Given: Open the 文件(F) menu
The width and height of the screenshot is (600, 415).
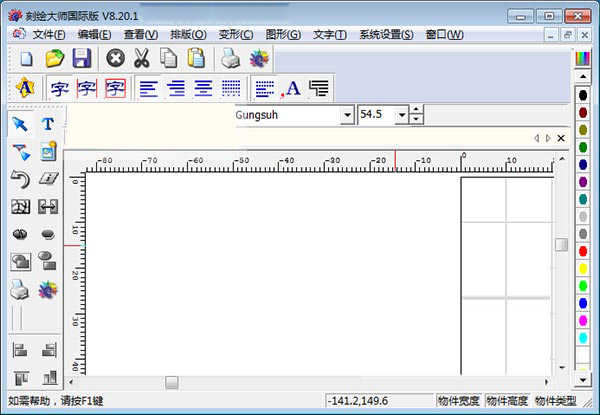Looking at the screenshot, I should pyautogui.click(x=48, y=35).
